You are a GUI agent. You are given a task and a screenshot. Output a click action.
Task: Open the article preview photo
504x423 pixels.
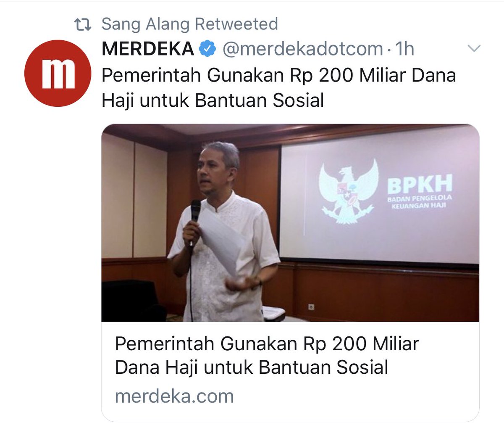point(290,223)
